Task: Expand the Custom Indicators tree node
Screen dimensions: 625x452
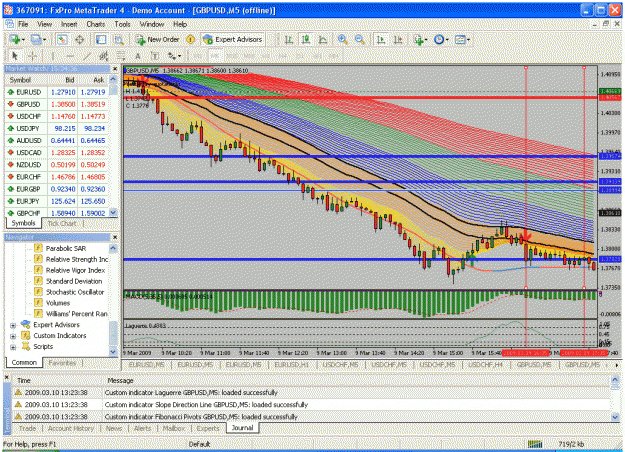Action: [x=13, y=336]
